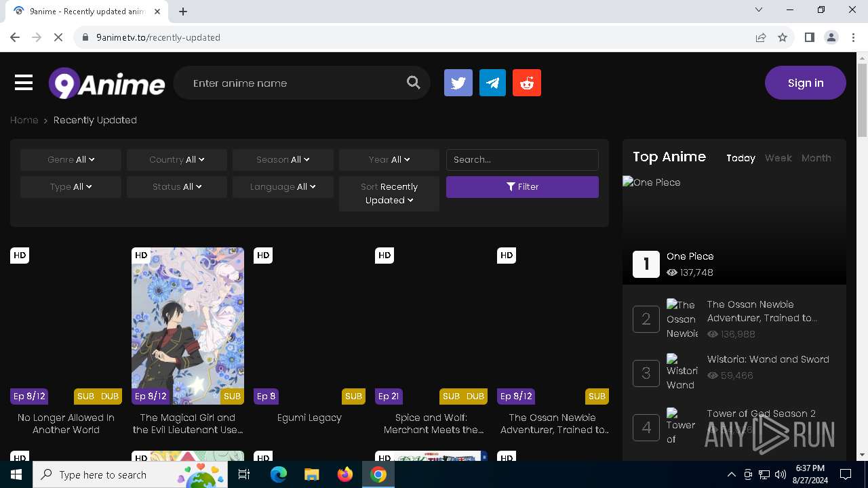
Task: Open rank 2 Ossan Newbie Adventurer entry
Action: (x=762, y=311)
